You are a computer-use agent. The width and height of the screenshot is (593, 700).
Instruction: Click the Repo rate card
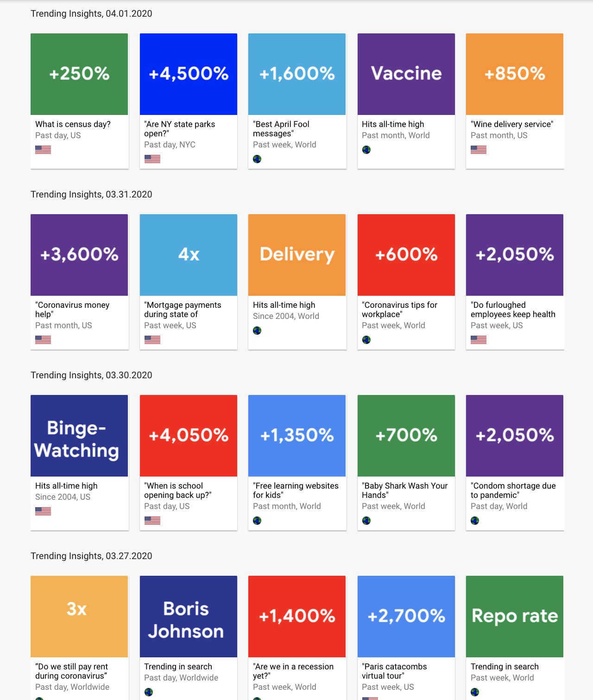(514, 616)
